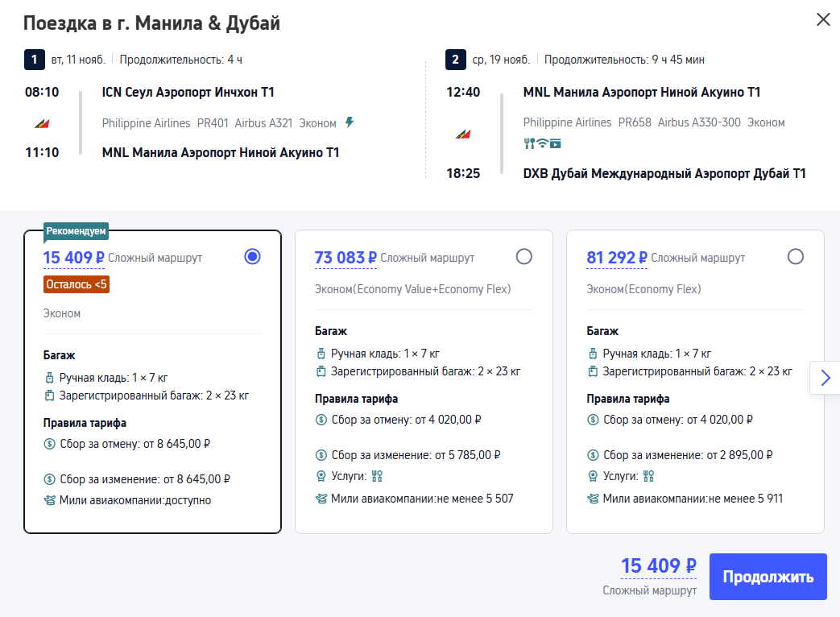Click segment number 2 badge

coord(455,60)
